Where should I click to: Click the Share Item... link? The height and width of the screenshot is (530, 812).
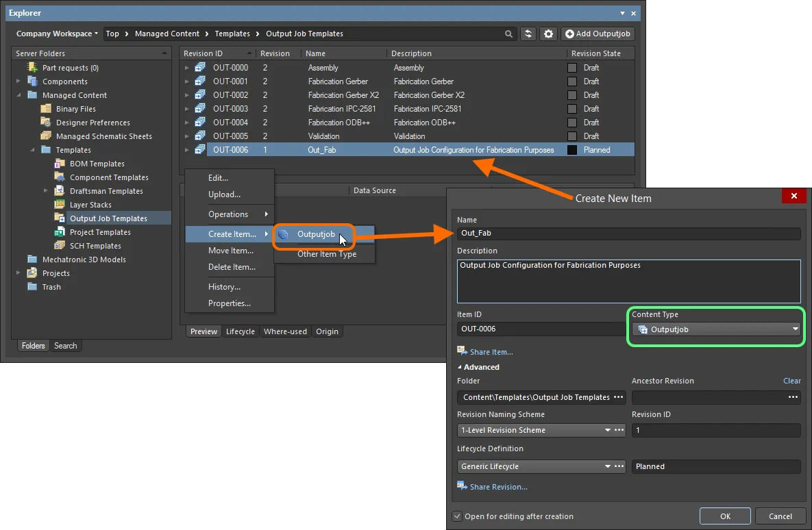pos(491,352)
